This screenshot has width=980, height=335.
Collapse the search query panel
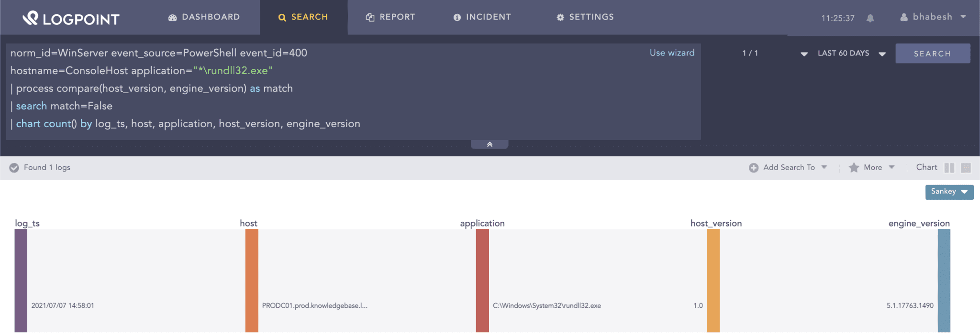tap(490, 144)
